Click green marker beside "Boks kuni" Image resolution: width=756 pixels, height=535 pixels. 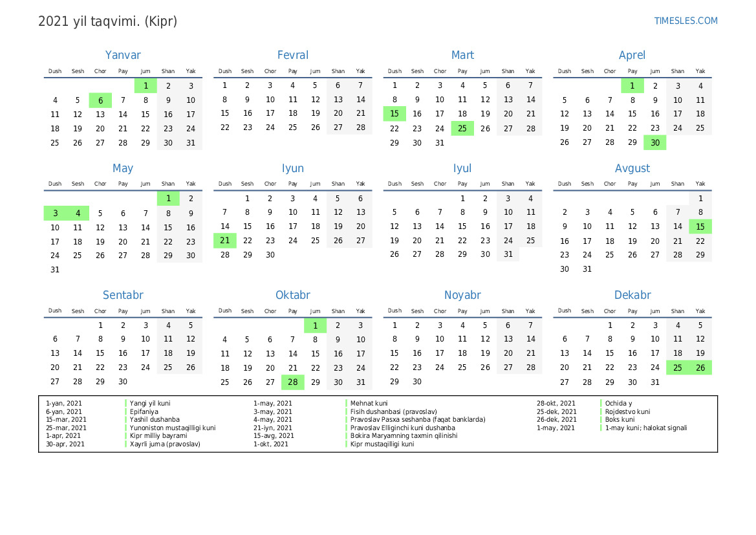pyautogui.click(x=601, y=420)
